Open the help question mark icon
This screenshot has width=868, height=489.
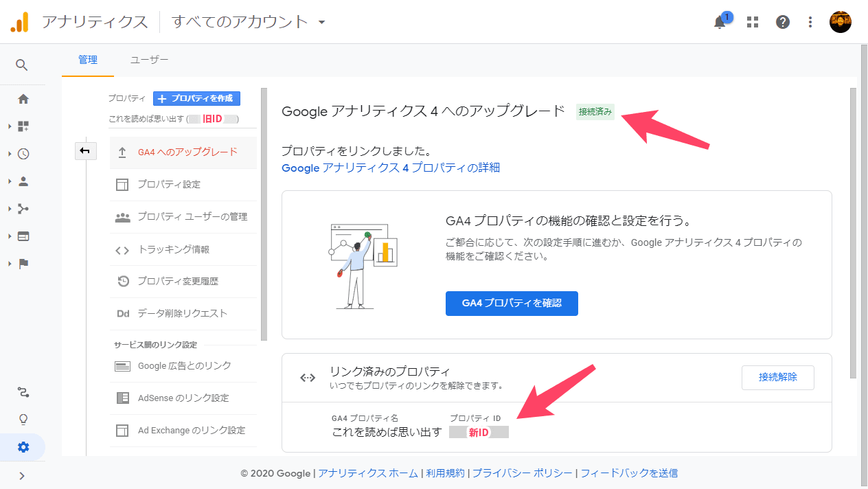(783, 22)
